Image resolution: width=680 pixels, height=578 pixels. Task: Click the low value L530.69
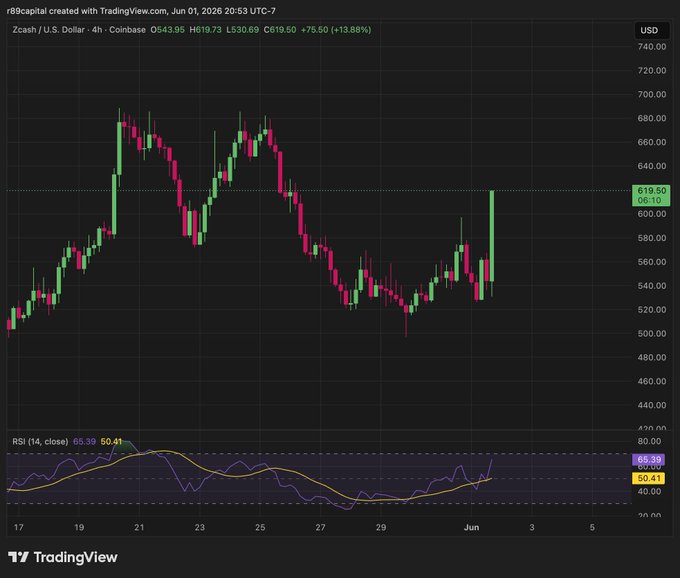[x=243, y=30]
